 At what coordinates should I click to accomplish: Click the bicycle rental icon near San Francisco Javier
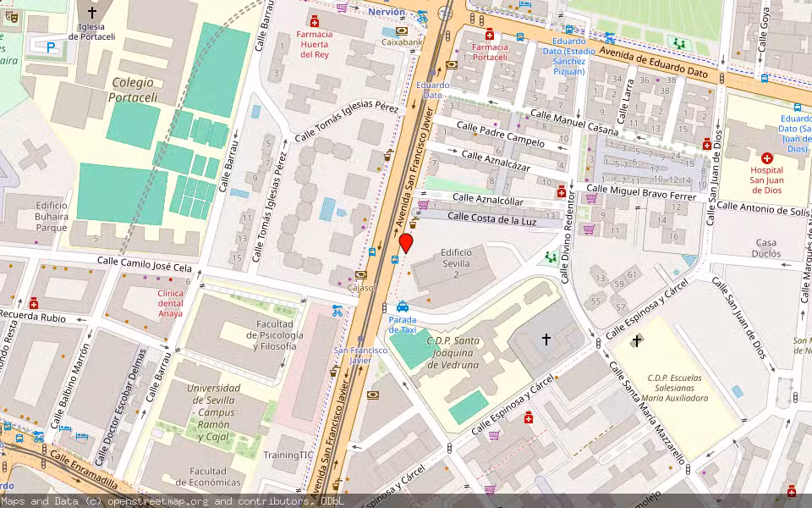coord(337,312)
